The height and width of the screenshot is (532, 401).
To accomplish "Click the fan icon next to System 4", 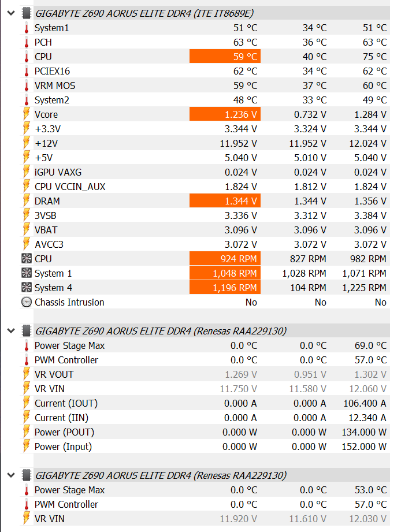I will pos(27,288).
